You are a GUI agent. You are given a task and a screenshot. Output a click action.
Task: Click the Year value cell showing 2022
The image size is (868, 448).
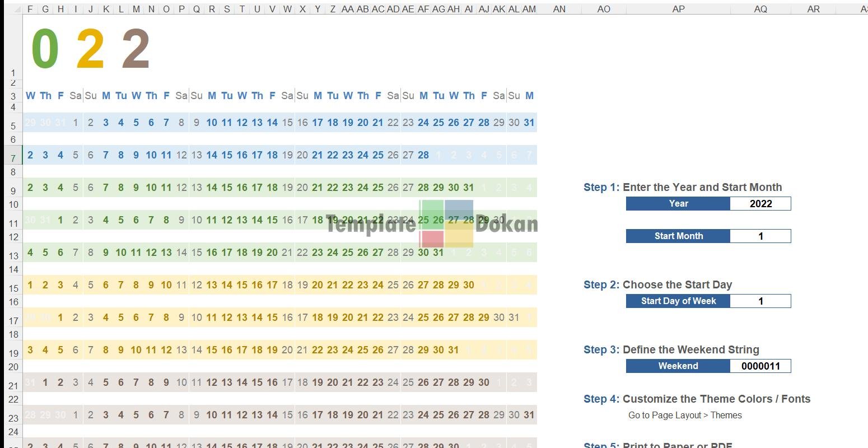760,204
